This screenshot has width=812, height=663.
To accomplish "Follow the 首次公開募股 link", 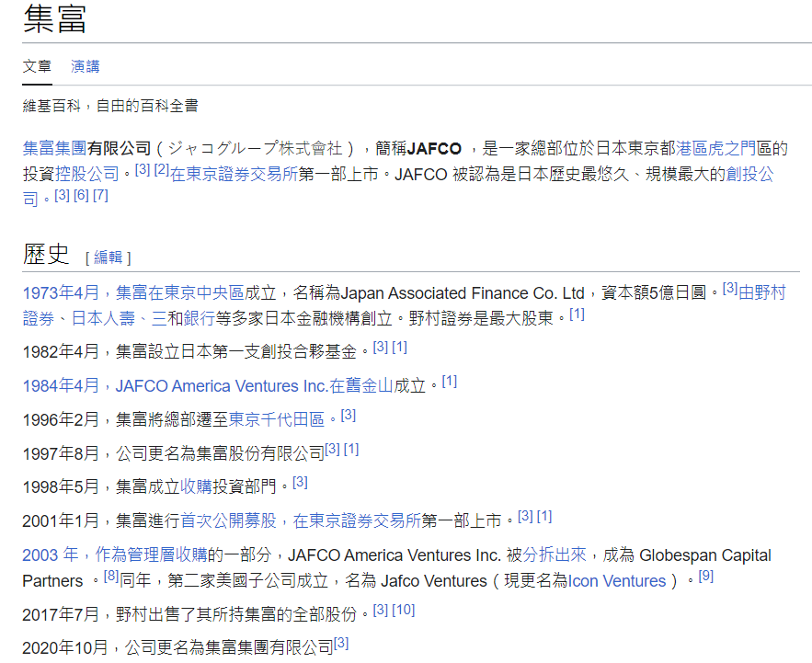I will click(228, 520).
